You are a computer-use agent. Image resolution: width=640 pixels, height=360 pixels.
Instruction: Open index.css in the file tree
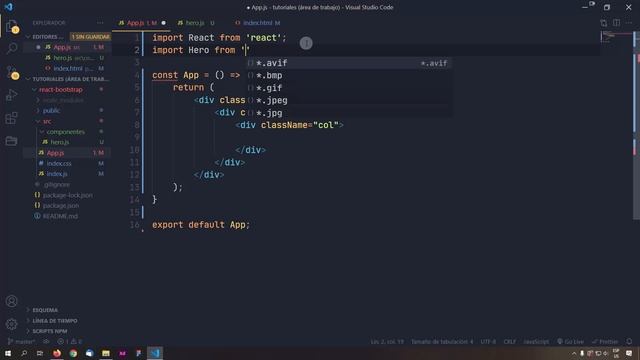pyautogui.click(x=67, y=163)
